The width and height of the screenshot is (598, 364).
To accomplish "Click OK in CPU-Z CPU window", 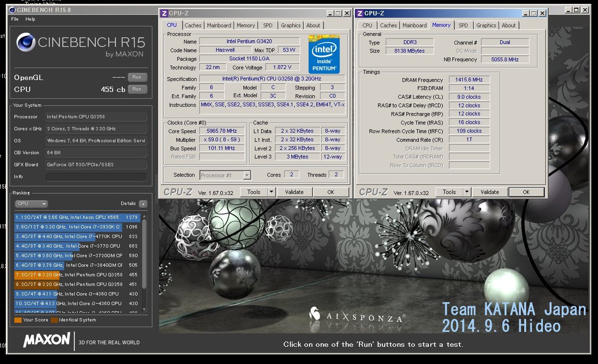I will (x=331, y=192).
